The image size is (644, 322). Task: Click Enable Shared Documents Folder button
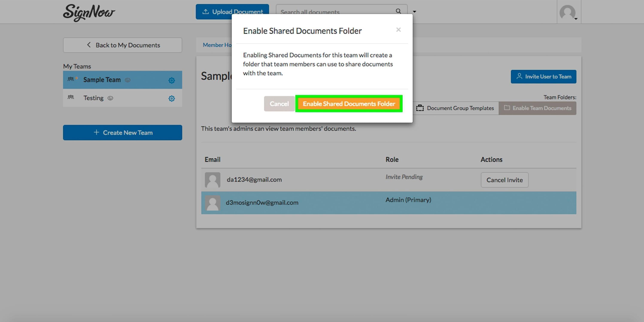tap(349, 103)
